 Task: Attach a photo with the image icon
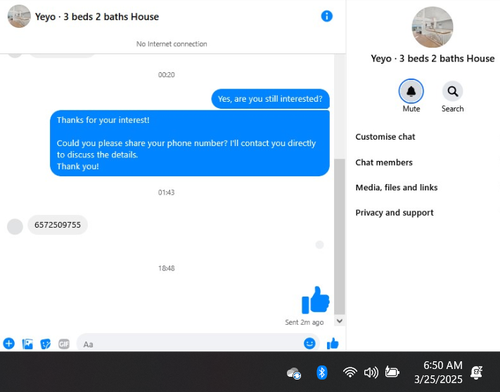coord(27,344)
